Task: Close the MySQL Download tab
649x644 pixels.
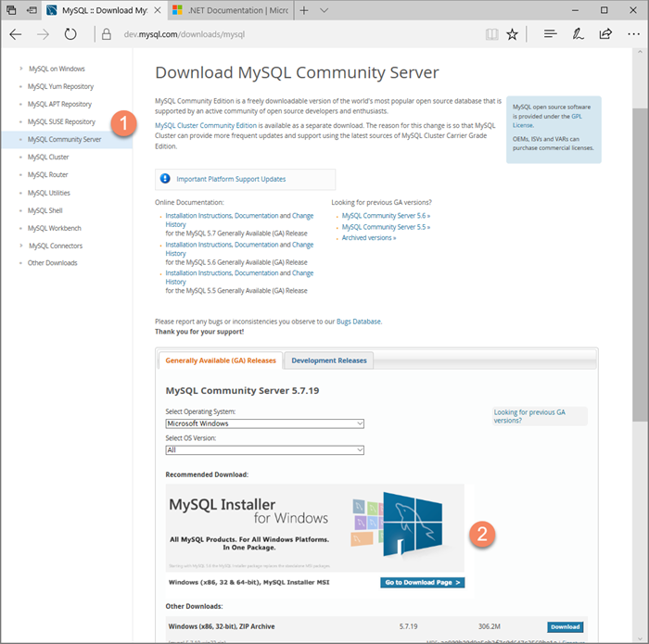Action: pos(158,10)
